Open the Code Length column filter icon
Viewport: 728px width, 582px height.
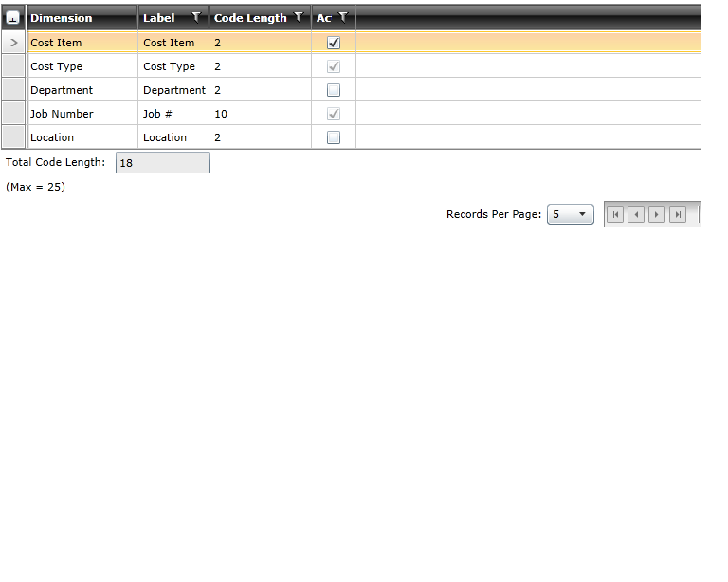point(299,17)
